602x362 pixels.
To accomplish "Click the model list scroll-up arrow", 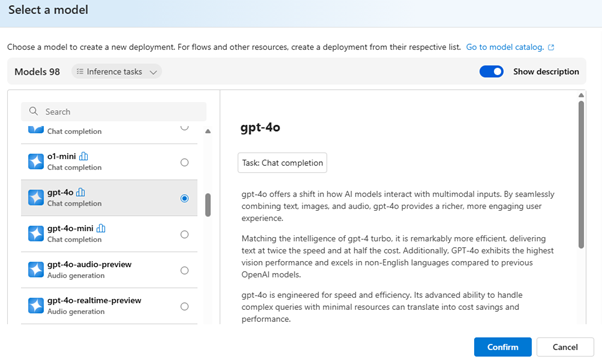I will click(208, 131).
